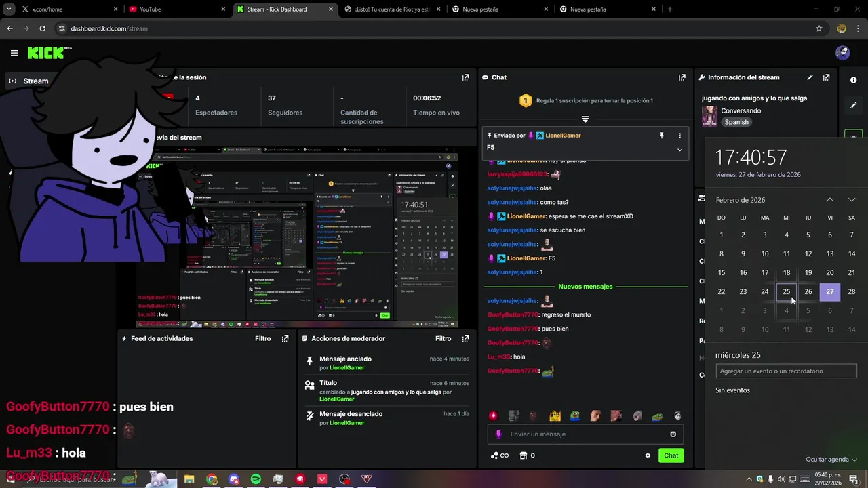
Task: Click the purple microphone icon in chat input
Action: (498, 434)
